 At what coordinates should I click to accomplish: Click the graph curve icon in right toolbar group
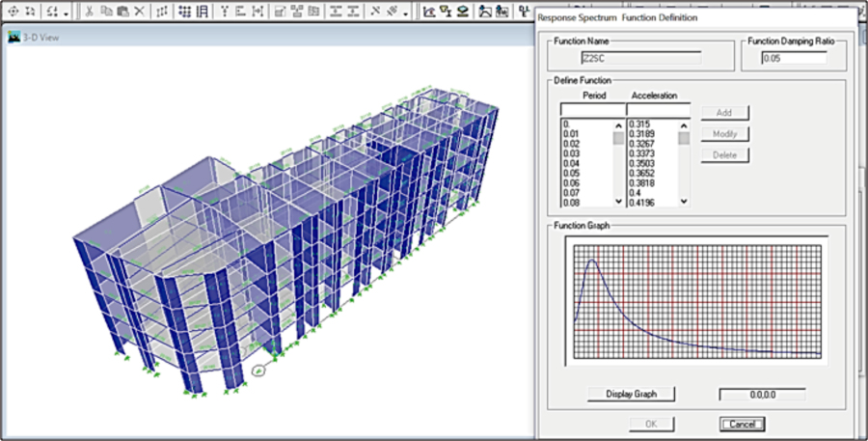429,11
